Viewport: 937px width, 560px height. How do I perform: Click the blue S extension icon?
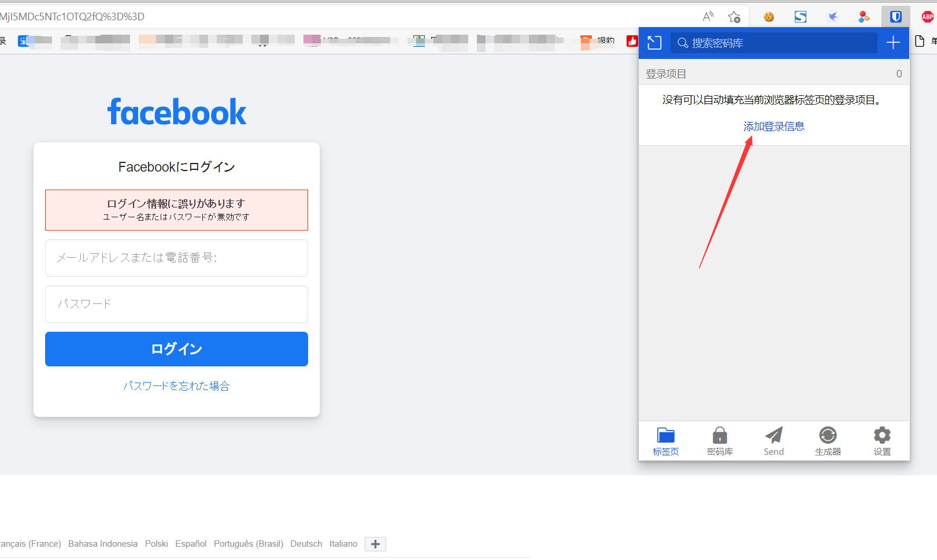click(801, 17)
